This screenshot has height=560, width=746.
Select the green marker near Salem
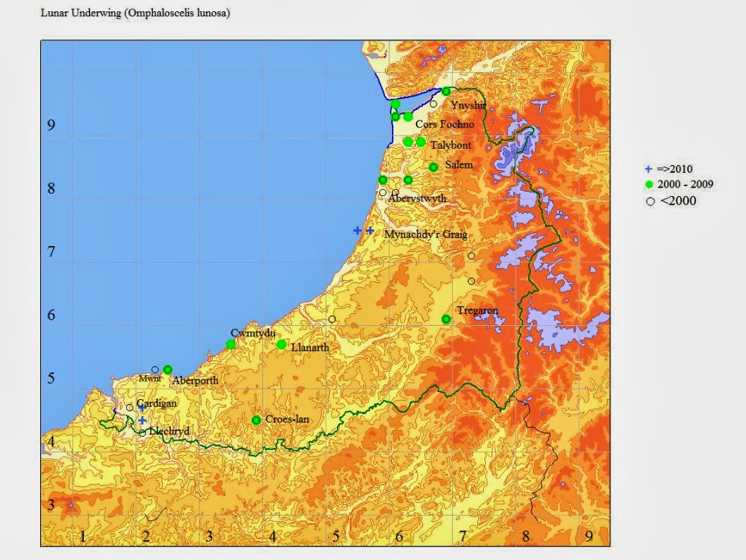[432, 168]
